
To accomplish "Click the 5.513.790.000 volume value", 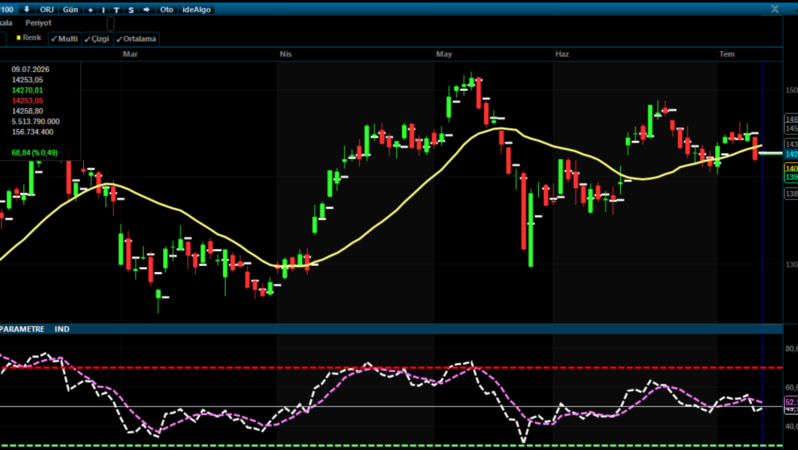I will click(36, 122).
